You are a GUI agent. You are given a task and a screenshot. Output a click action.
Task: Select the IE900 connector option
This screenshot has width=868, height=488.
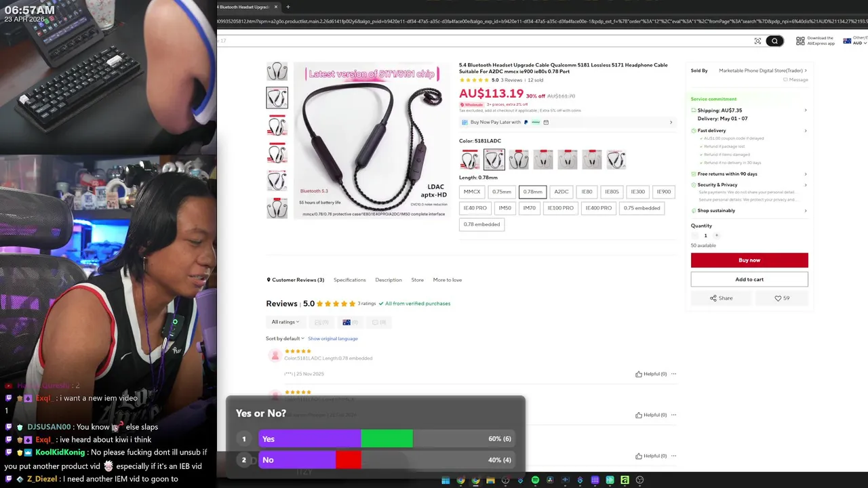click(664, 192)
